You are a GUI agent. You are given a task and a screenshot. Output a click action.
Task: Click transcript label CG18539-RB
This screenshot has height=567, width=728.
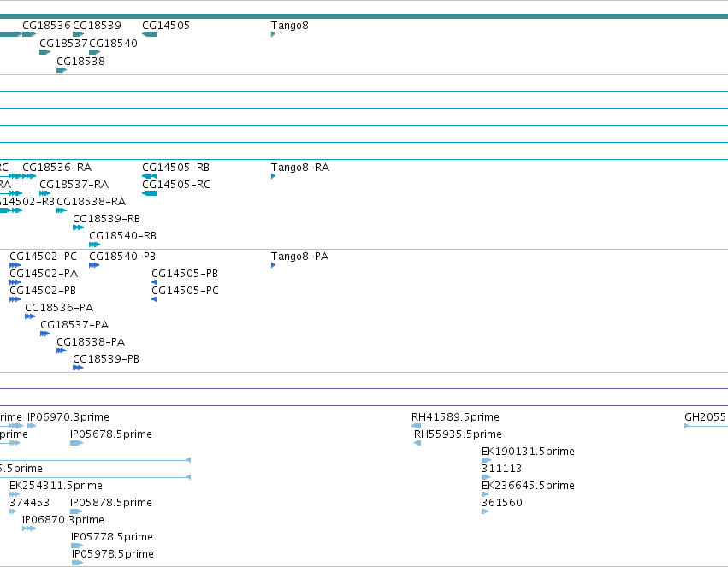coord(106,219)
